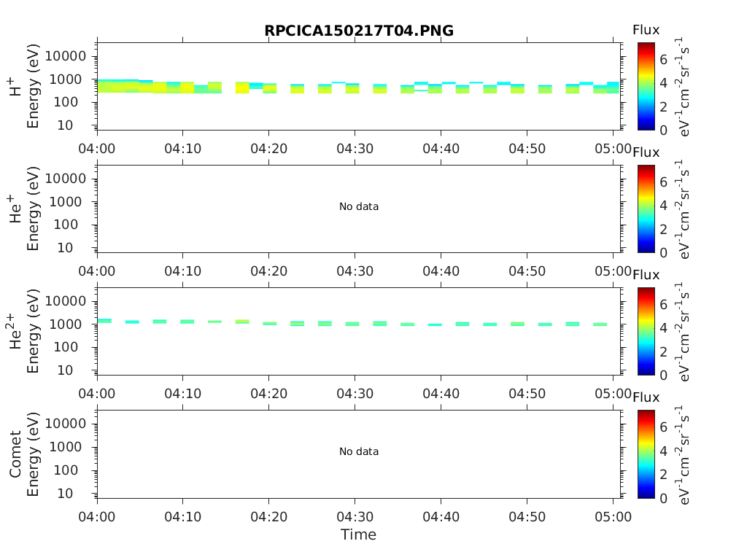Click the 100 tick label on He+ axis

point(66,225)
